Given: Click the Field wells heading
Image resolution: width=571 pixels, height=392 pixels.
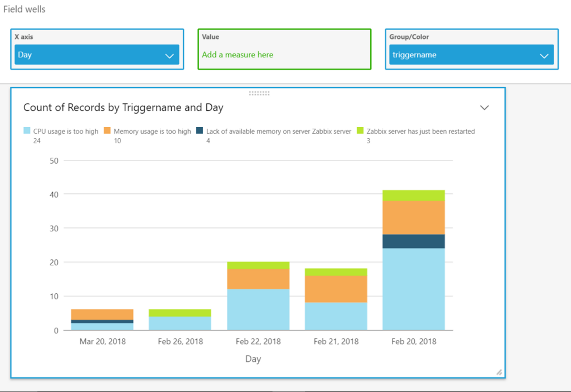Looking at the screenshot, I should point(25,9).
